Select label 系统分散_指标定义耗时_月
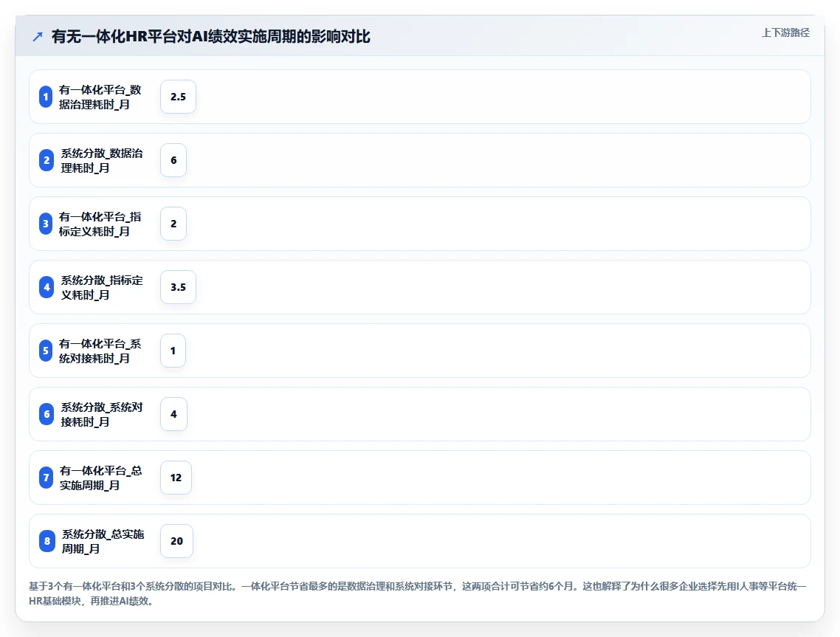This screenshot has width=840, height=637. [x=102, y=287]
